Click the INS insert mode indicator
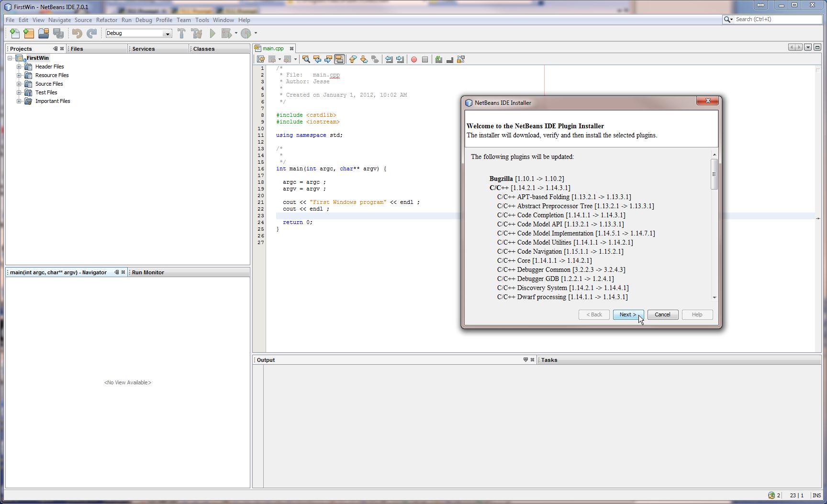The width and height of the screenshot is (827, 504). [x=816, y=495]
